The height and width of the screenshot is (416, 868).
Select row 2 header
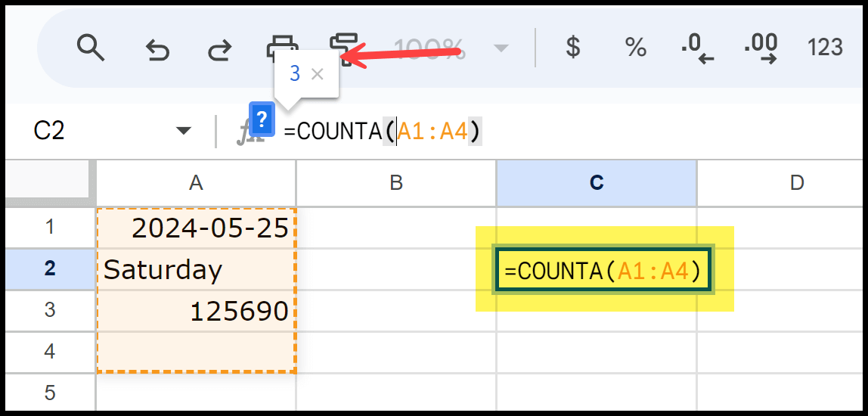[50, 269]
